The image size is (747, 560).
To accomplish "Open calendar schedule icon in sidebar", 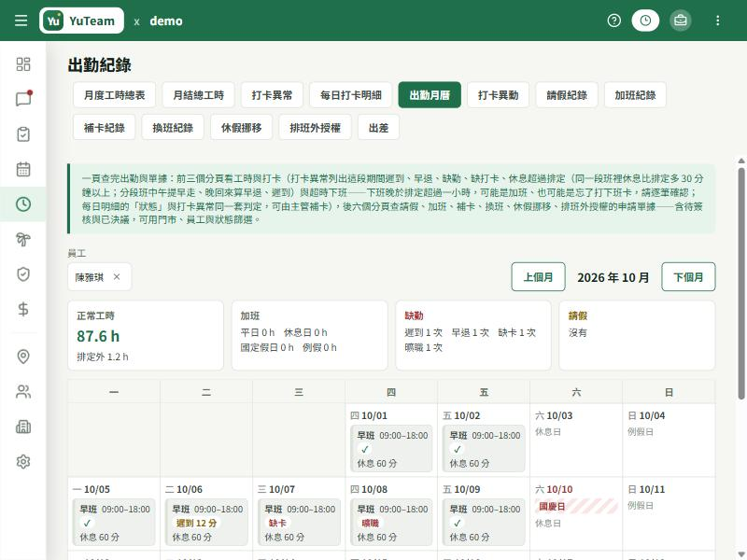I will tap(23, 169).
